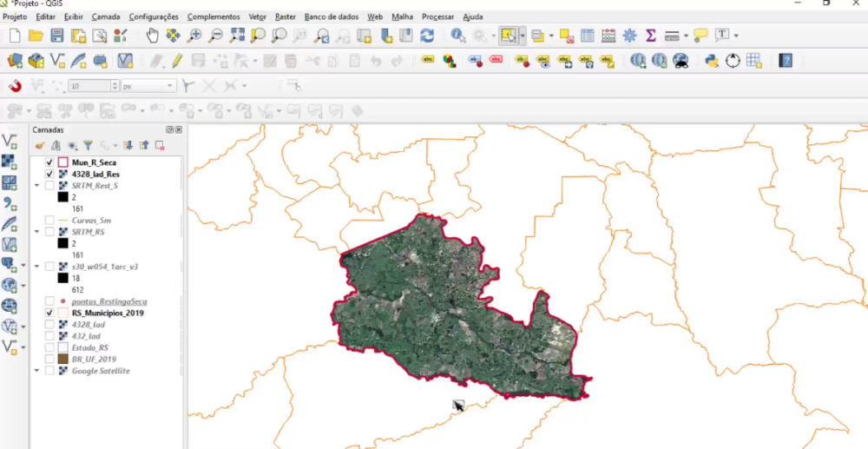Open Processing toolbox gear icon
The height and width of the screenshot is (449, 868).
(629, 36)
